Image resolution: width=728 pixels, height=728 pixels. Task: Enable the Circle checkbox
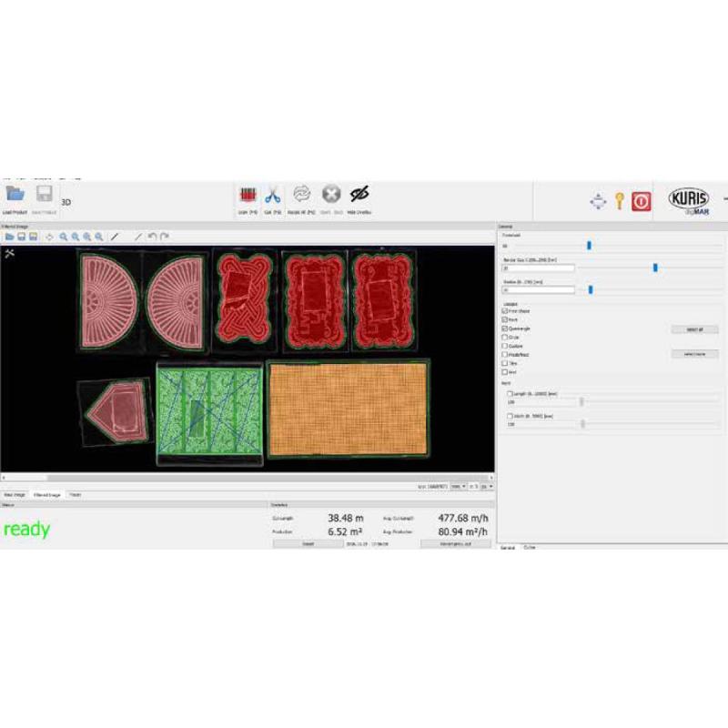point(505,338)
